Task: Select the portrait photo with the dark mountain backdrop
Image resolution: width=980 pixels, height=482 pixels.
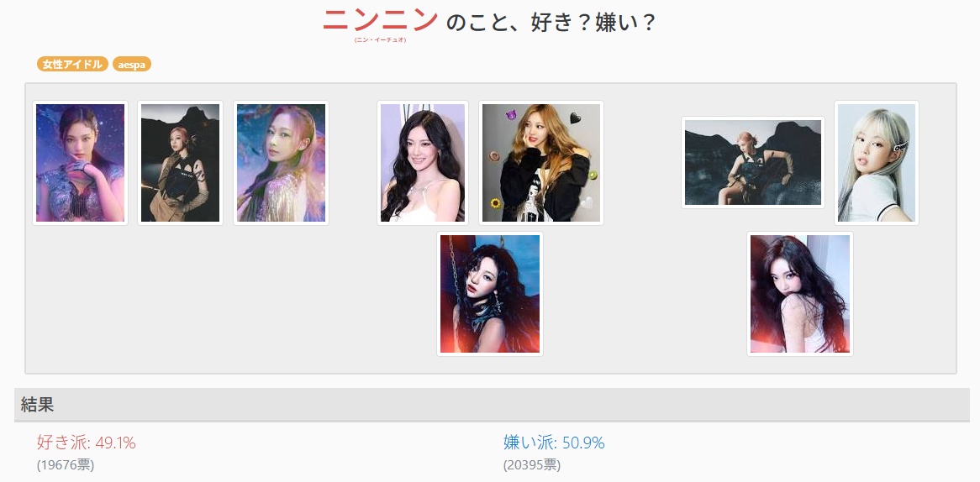Action: click(x=180, y=163)
